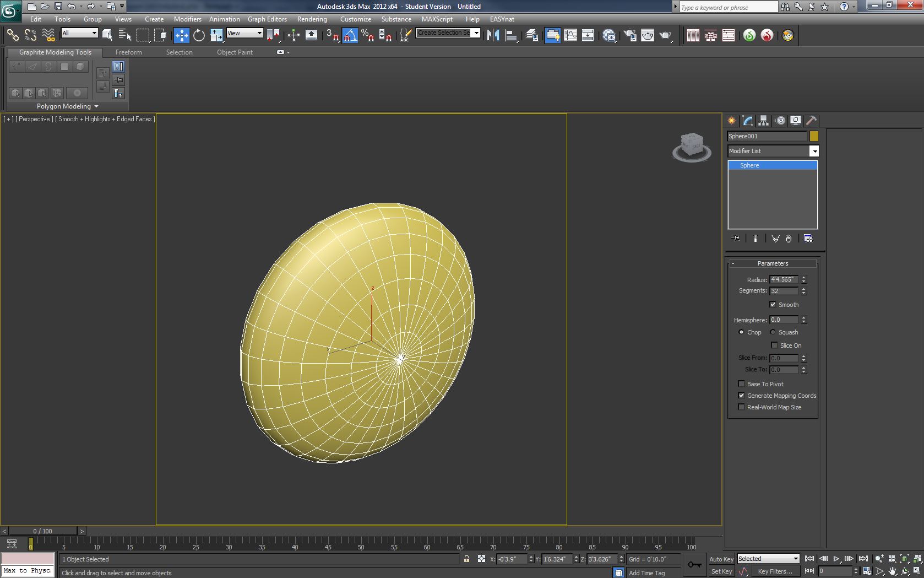Select the Move tool in main toolbar

181,35
